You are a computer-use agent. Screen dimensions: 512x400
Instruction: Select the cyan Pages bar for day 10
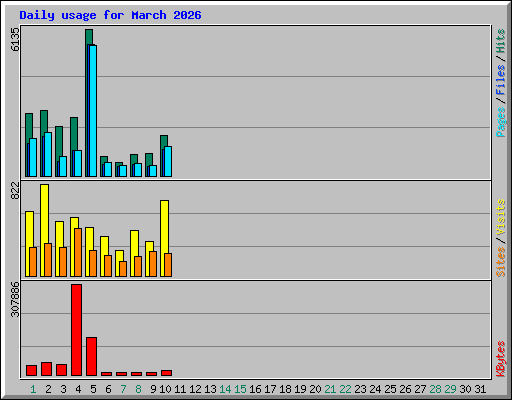[x=168, y=161]
